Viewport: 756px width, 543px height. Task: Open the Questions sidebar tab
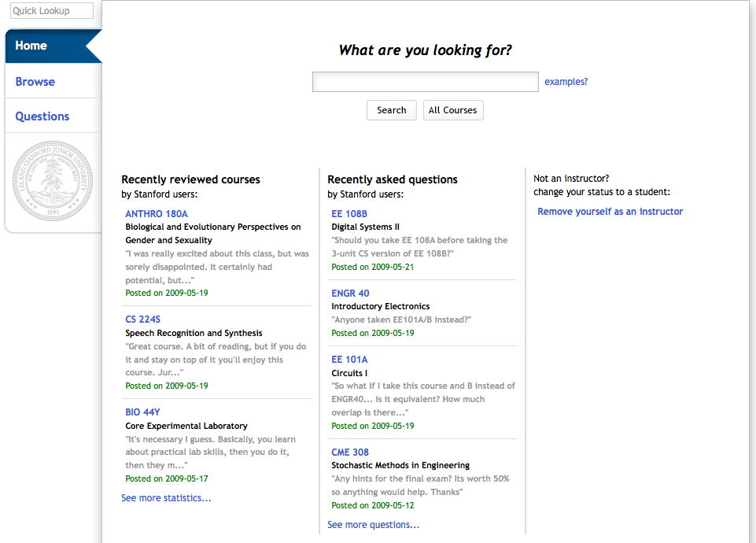42,116
